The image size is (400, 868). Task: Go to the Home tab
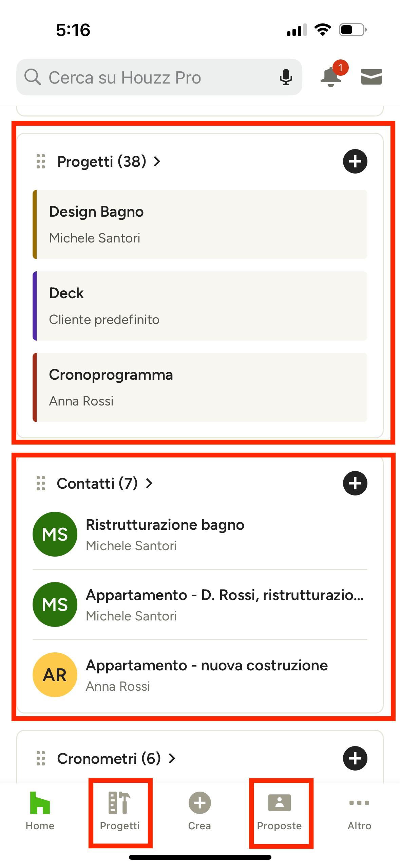40,812
